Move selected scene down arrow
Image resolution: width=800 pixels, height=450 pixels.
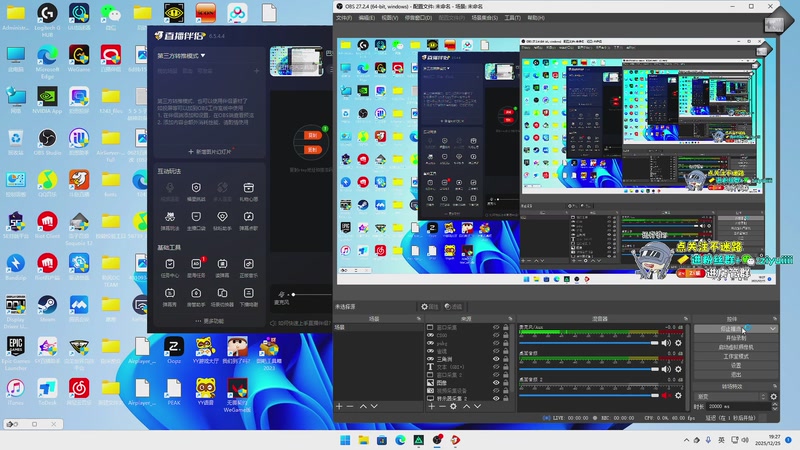[x=374, y=406]
